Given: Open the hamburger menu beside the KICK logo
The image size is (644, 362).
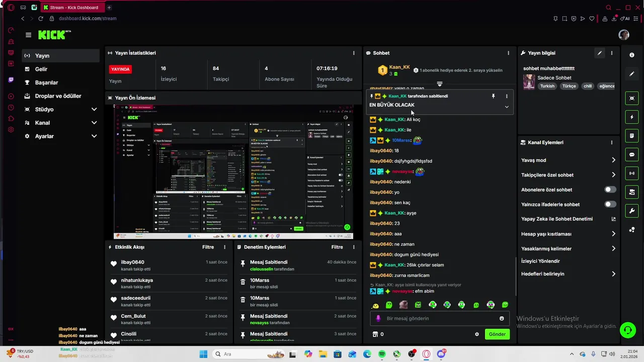Looking at the screenshot, I should click(x=28, y=35).
